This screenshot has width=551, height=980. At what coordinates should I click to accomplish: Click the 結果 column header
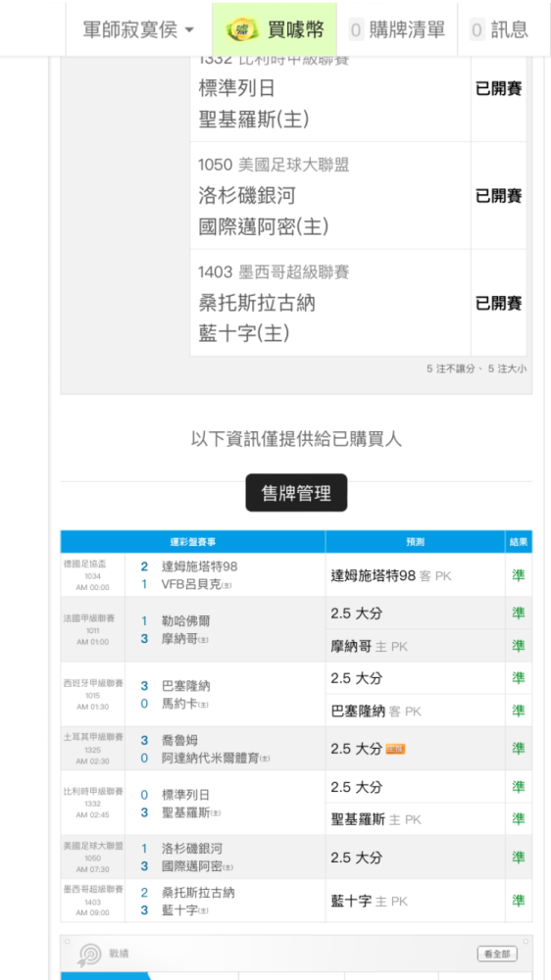click(519, 542)
